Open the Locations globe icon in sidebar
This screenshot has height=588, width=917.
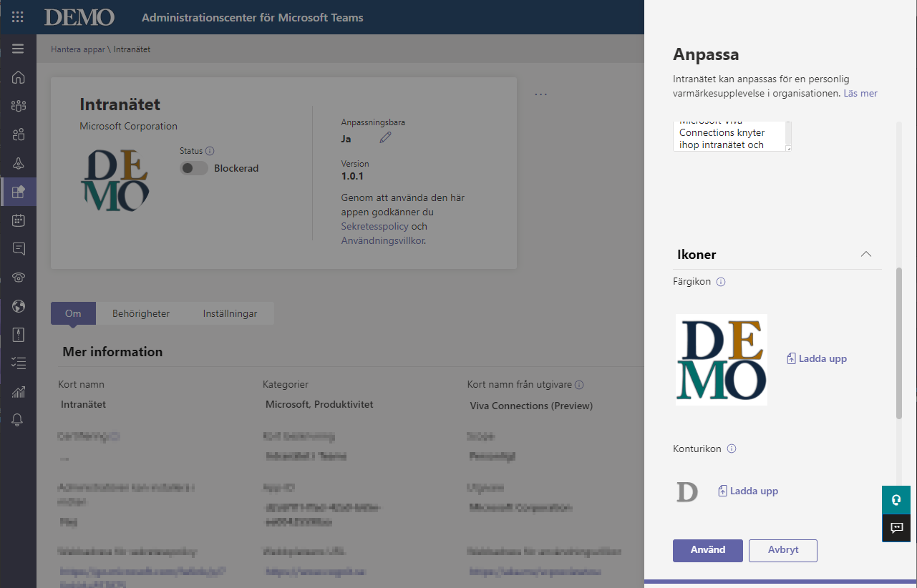pyautogui.click(x=18, y=306)
